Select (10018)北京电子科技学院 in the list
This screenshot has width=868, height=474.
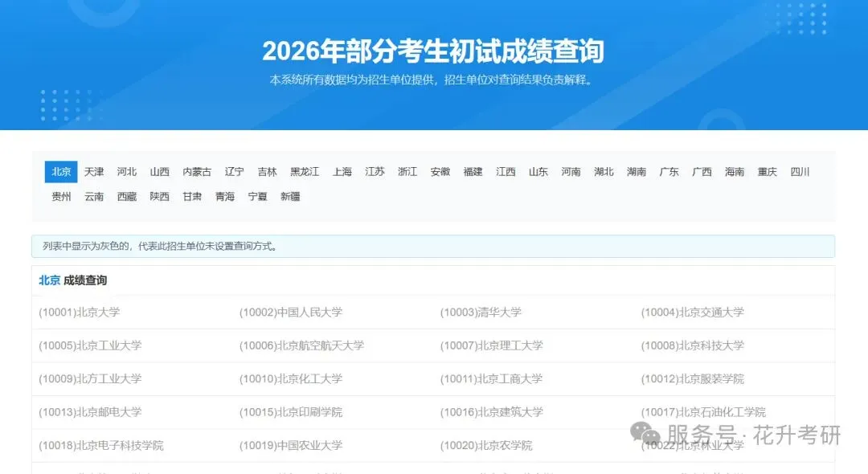coord(100,445)
